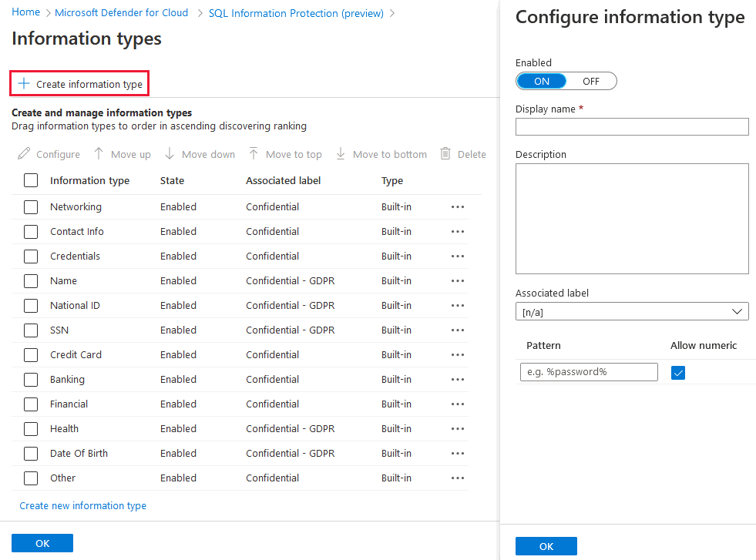This screenshot has height=560, width=756.
Task: Check the SSN row checkbox
Action: [x=31, y=330]
